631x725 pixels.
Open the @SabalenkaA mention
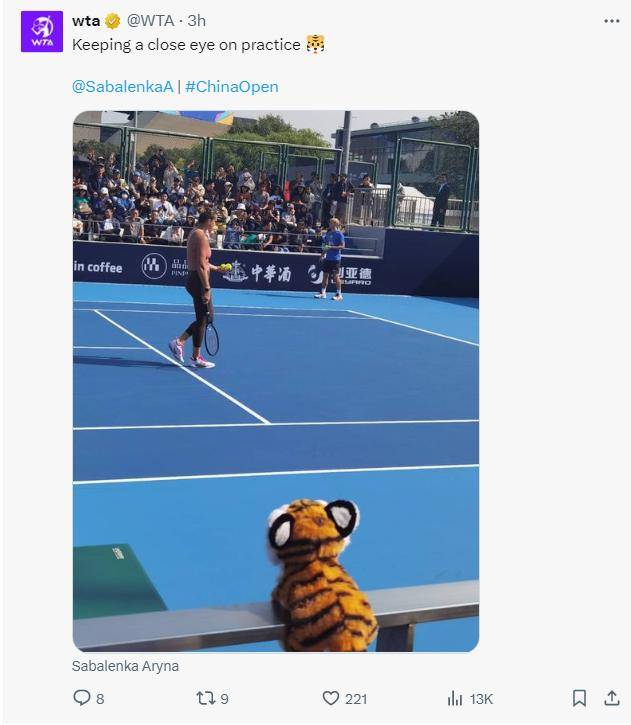click(122, 86)
